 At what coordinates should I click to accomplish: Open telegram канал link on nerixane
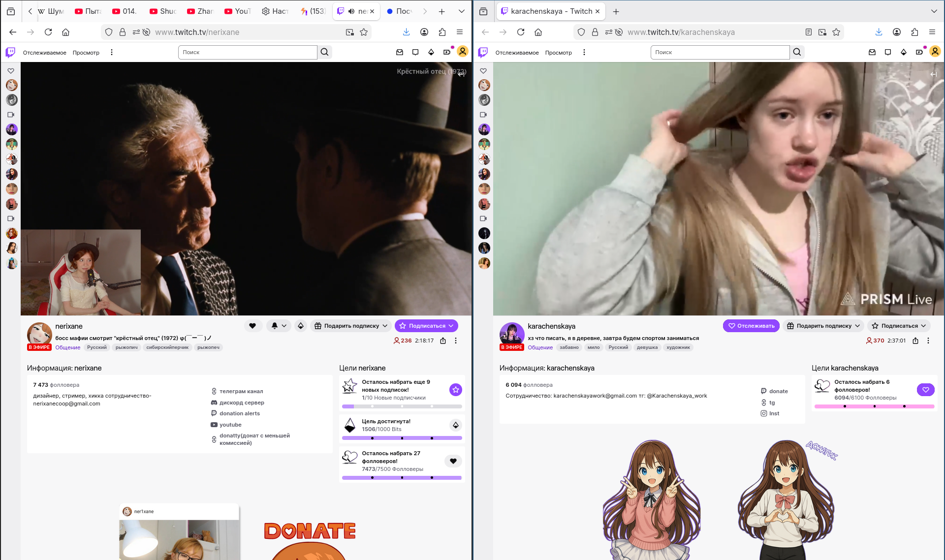point(241,391)
